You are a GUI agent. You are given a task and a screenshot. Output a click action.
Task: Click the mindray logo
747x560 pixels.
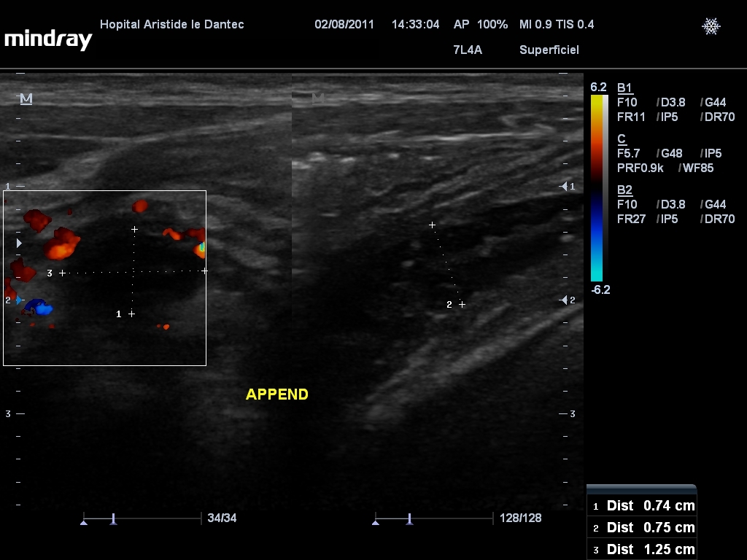point(48,39)
